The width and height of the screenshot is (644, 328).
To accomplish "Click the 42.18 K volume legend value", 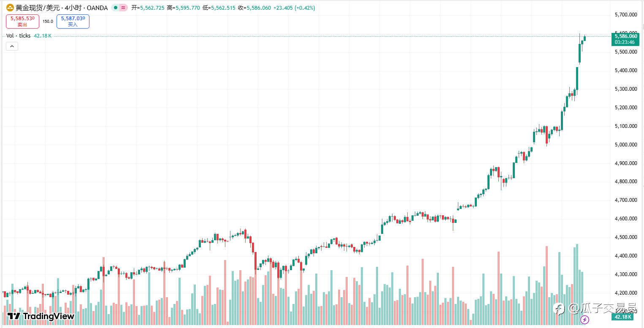I will click(43, 36).
